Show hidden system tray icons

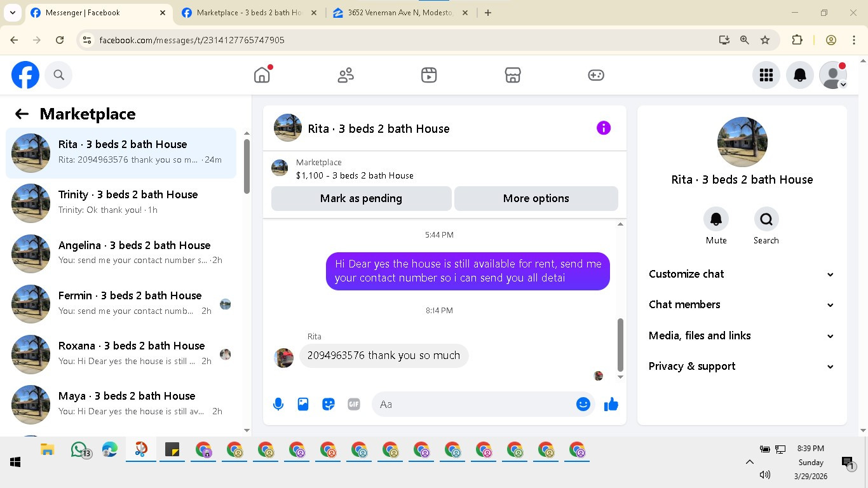click(x=749, y=462)
